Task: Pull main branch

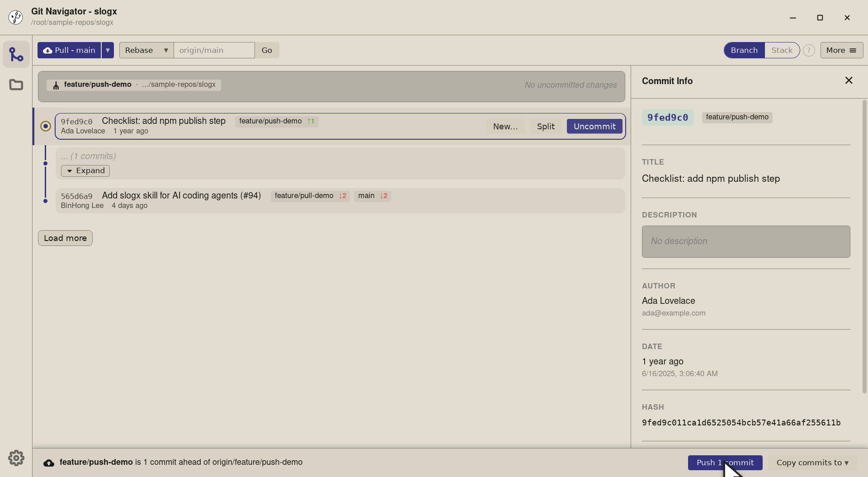Action: (x=69, y=50)
